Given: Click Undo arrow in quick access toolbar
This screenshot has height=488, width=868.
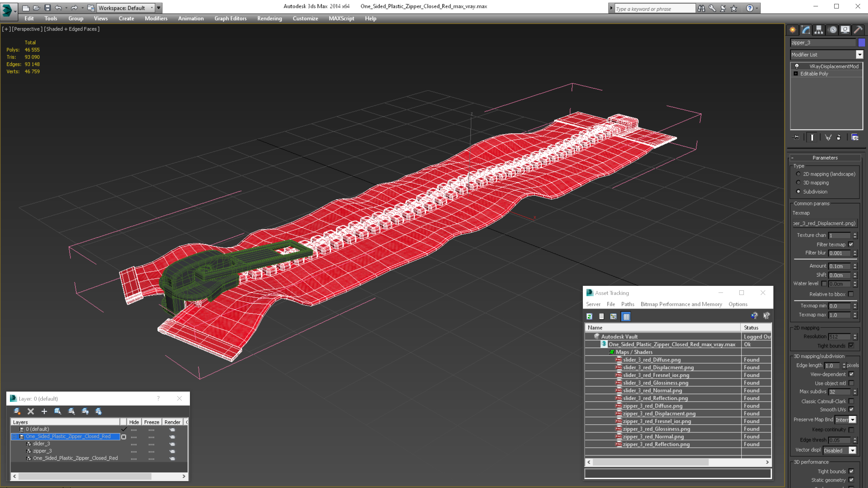Looking at the screenshot, I should 58,8.
